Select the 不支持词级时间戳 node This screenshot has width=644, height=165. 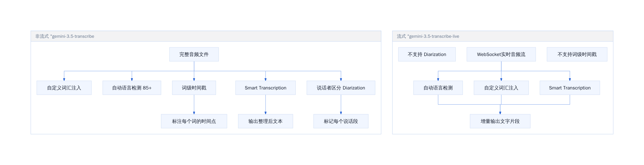coord(577,54)
